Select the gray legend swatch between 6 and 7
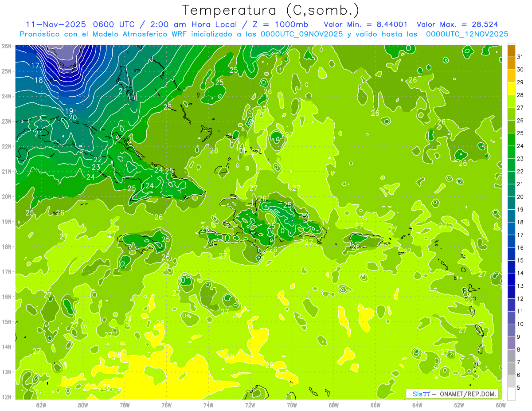The image size is (532, 411). click(511, 368)
